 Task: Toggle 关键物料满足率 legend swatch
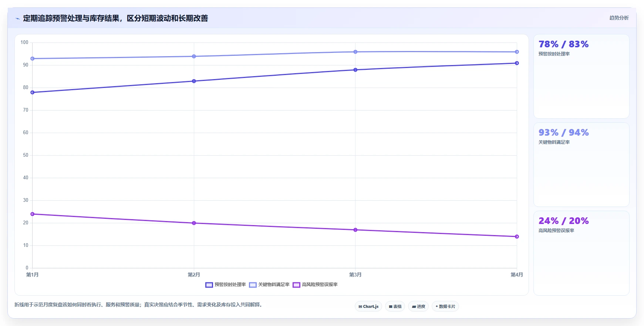coord(253,285)
